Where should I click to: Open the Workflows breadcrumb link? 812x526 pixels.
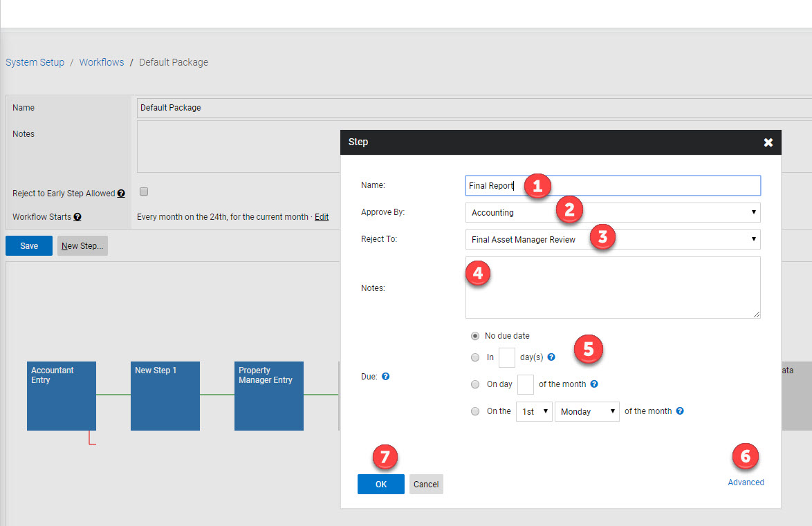pos(101,62)
